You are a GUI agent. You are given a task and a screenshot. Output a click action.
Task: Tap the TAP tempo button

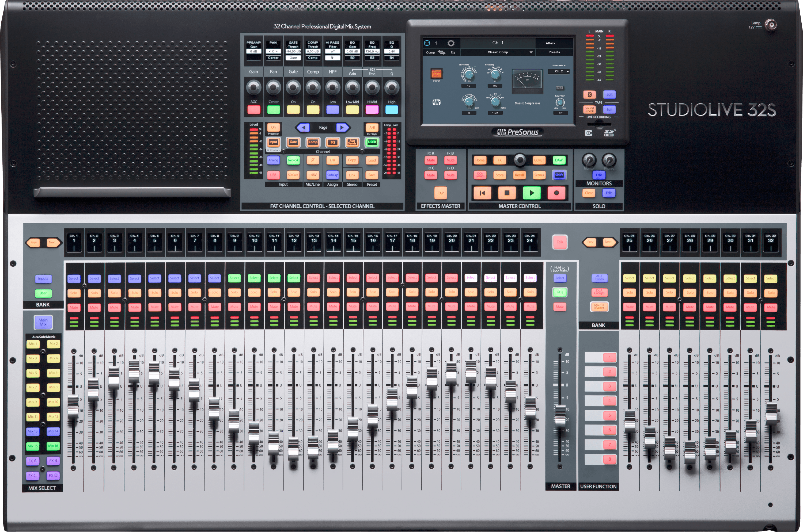coord(441,193)
